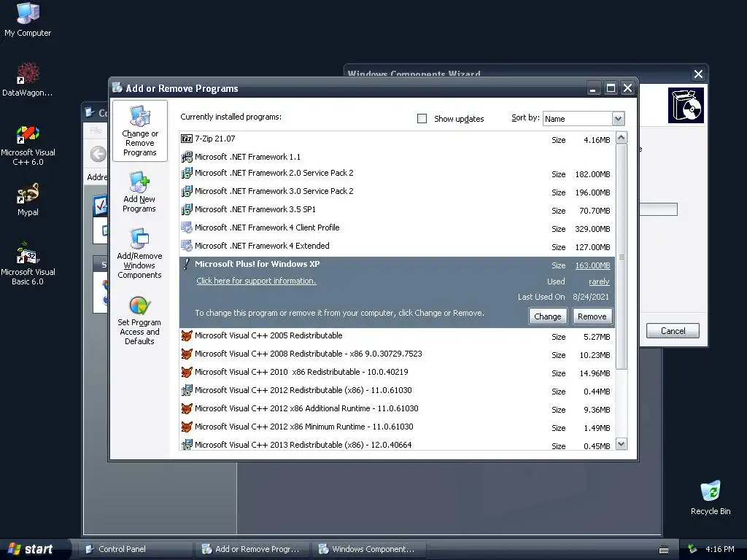Click Change button for Microsoft Plus!
Screen dimensions: 747x560
point(547,316)
